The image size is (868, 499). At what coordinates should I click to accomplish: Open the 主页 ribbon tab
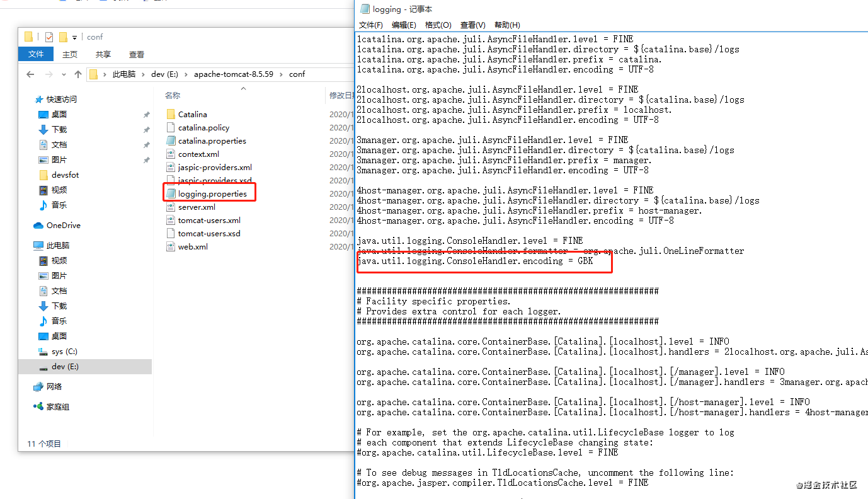(70, 54)
